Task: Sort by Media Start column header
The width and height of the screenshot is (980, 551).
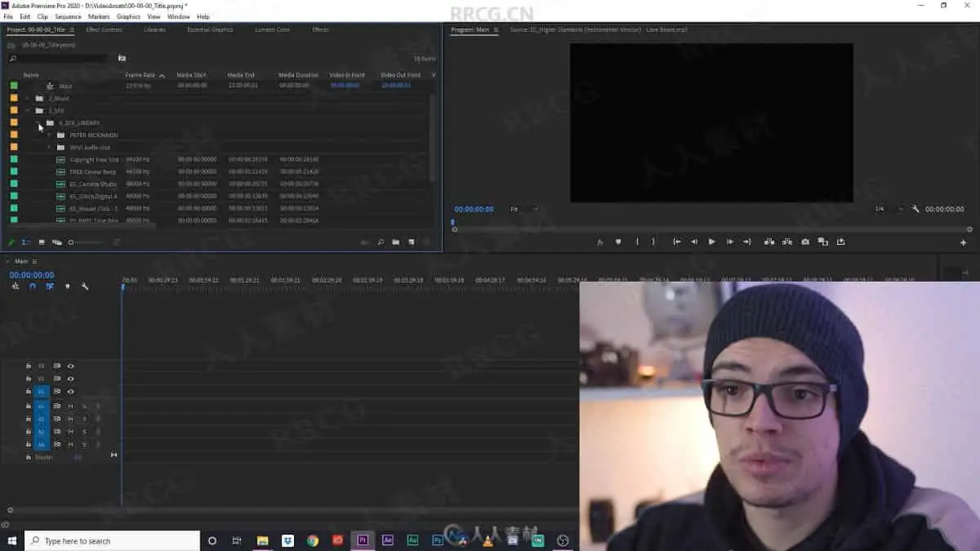Action: [x=191, y=75]
